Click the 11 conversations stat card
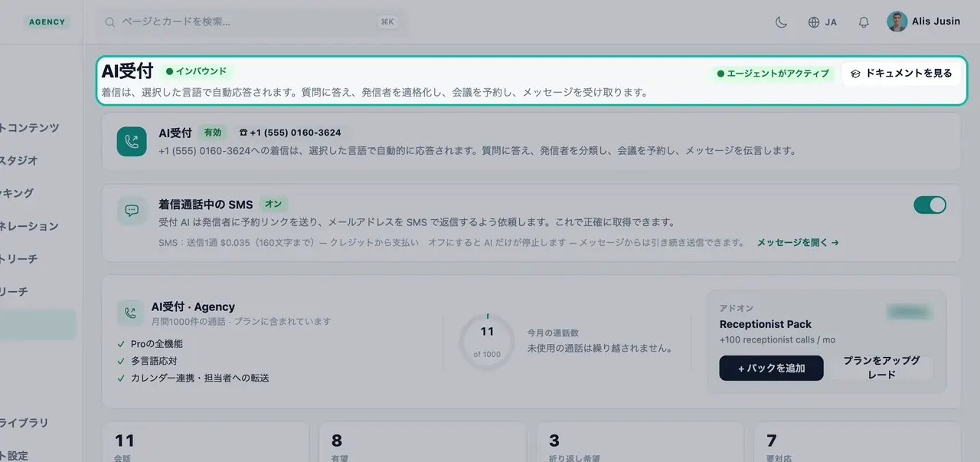980x462 pixels. click(x=205, y=441)
